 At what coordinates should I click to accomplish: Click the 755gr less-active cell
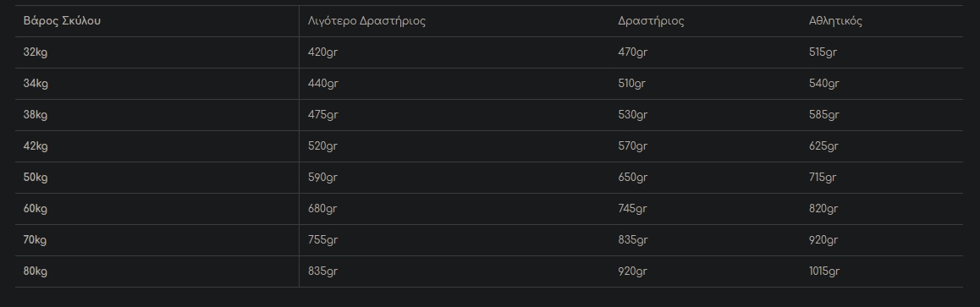pyautogui.click(x=323, y=239)
